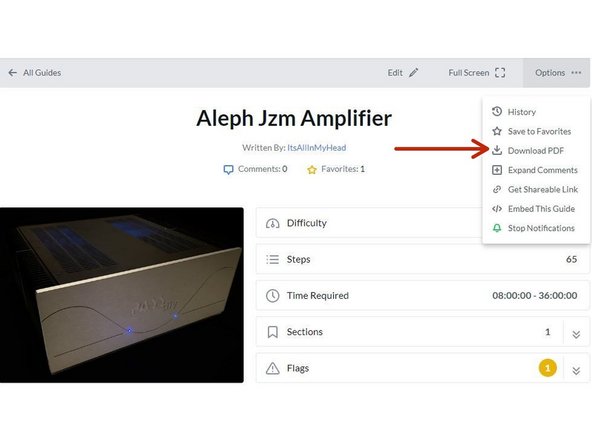
Task: Click the Sections label
Action: 305,332
